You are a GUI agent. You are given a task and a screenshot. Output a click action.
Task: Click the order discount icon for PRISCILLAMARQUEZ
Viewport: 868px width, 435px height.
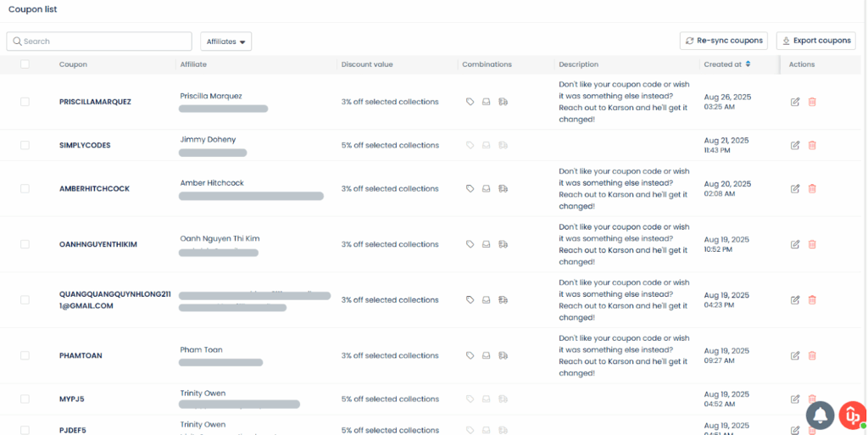(x=486, y=102)
